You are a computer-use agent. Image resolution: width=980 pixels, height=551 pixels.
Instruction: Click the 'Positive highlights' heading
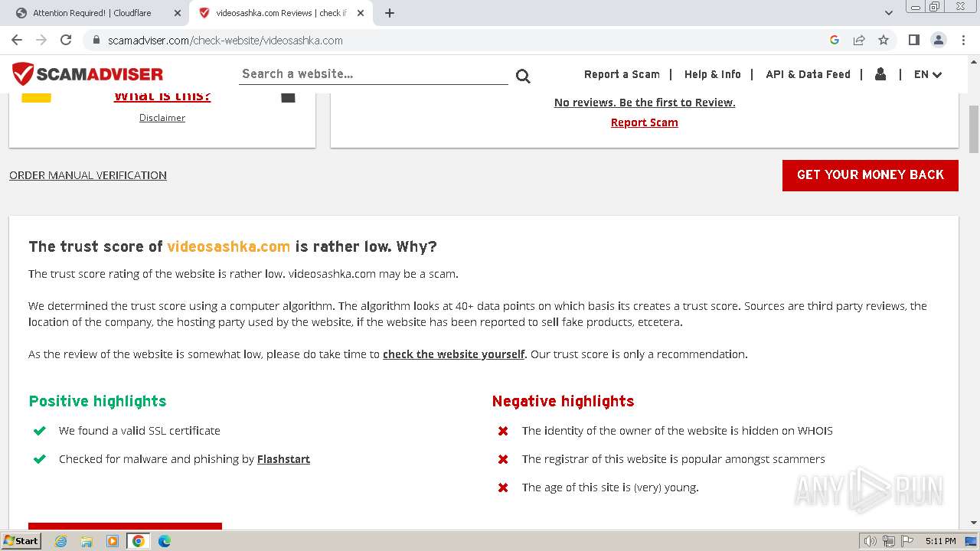(x=97, y=401)
